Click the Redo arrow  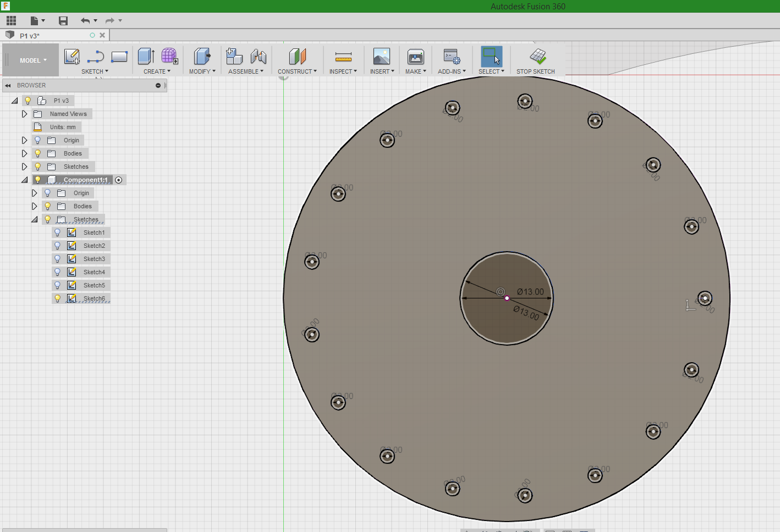[x=109, y=20]
